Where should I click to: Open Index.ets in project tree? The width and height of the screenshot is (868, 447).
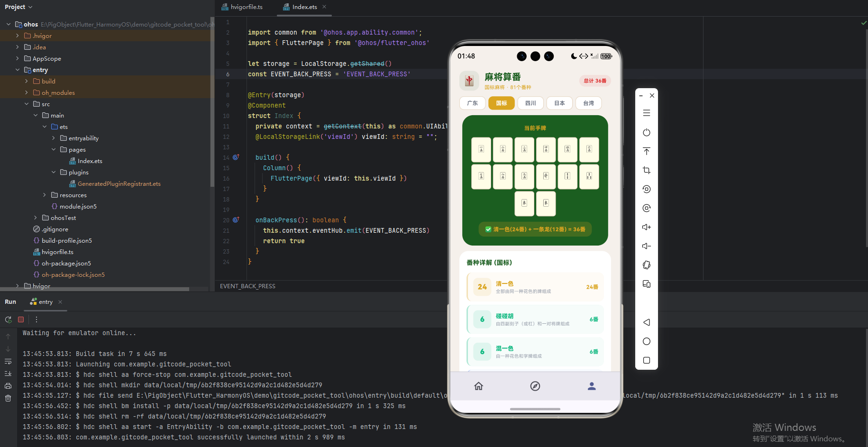[85, 161]
